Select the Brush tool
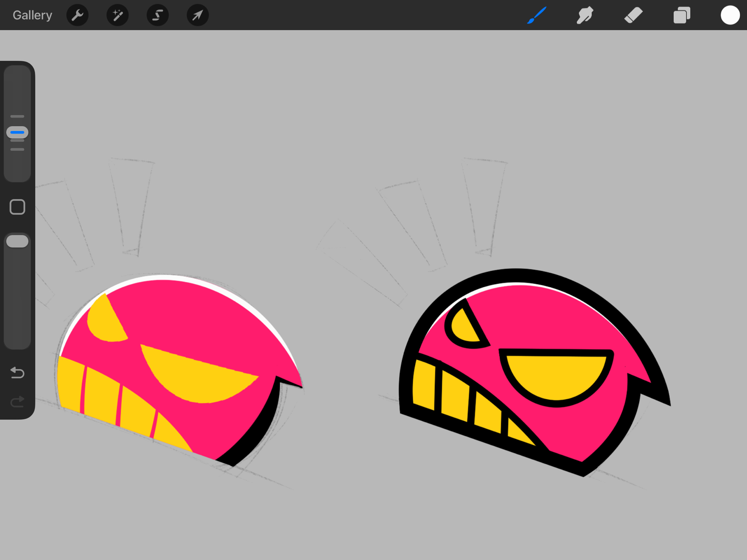Image resolution: width=747 pixels, height=560 pixels. pyautogui.click(x=537, y=15)
